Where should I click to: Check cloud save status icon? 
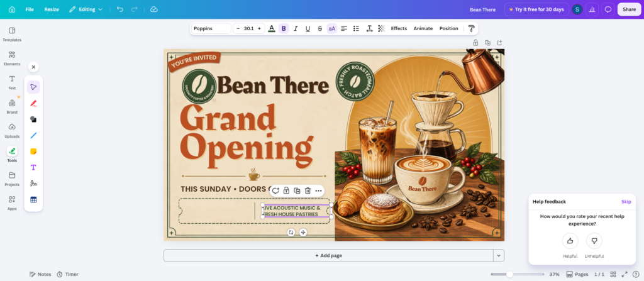(154, 9)
